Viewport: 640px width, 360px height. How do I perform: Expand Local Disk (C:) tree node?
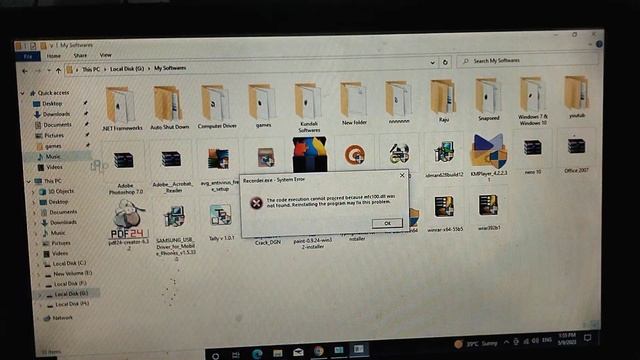(x=38, y=264)
